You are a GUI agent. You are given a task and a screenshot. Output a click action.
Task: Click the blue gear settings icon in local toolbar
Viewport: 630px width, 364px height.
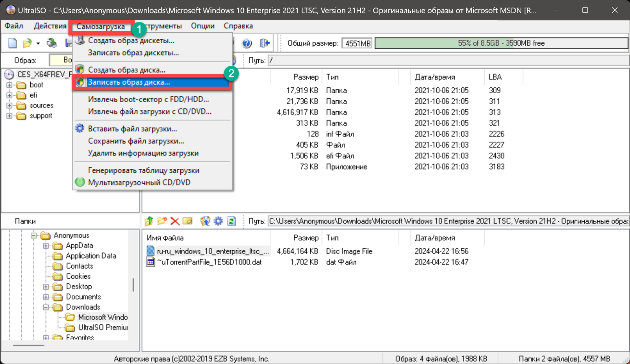coord(218,221)
